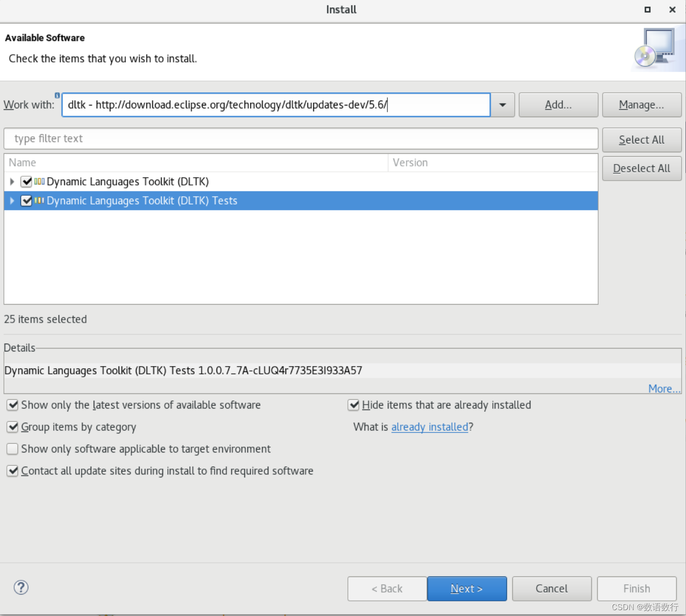The image size is (686, 616).
Task: Click the disabled < Back button
Action: (387, 589)
